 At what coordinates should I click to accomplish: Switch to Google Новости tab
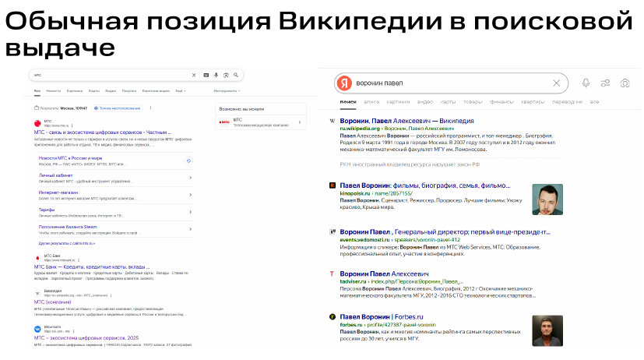click(54, 91)
